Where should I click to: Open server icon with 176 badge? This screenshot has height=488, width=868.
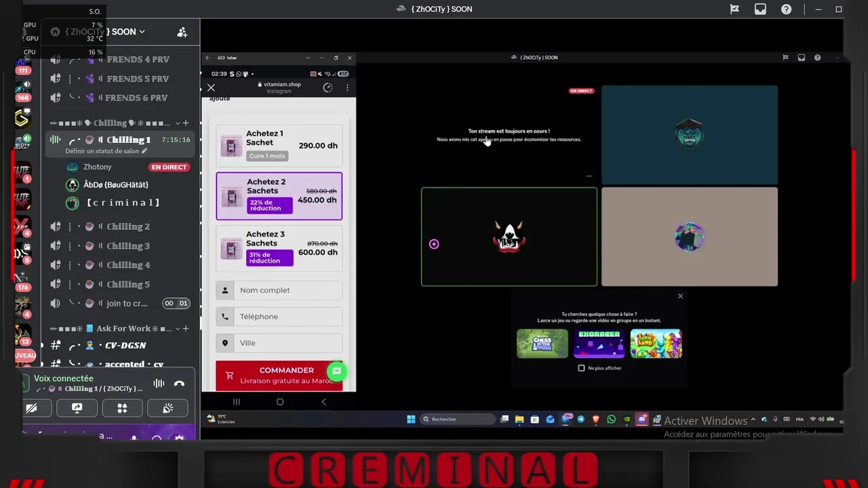point(22,279)
